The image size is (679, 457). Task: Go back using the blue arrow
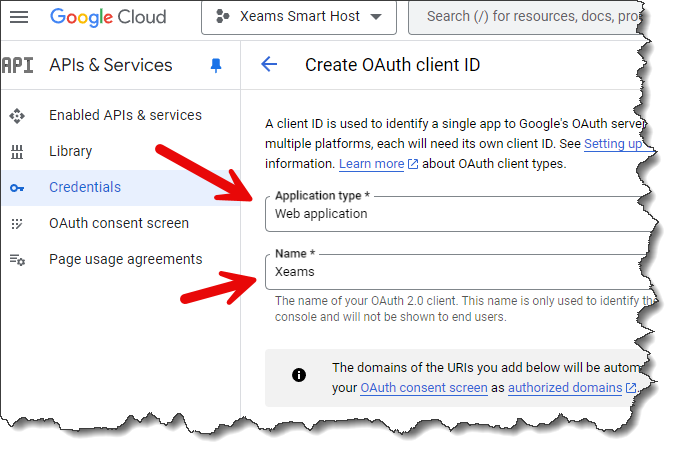pyautogui.click(x=269, y=64)
